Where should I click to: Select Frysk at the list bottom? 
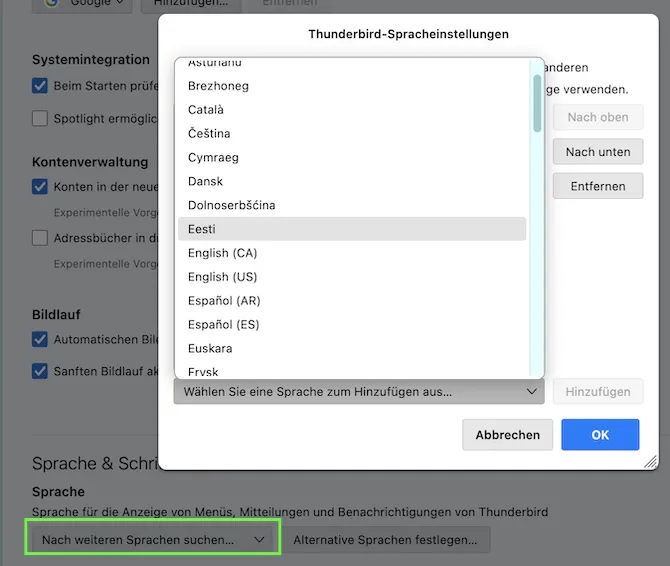pos(352,371)
